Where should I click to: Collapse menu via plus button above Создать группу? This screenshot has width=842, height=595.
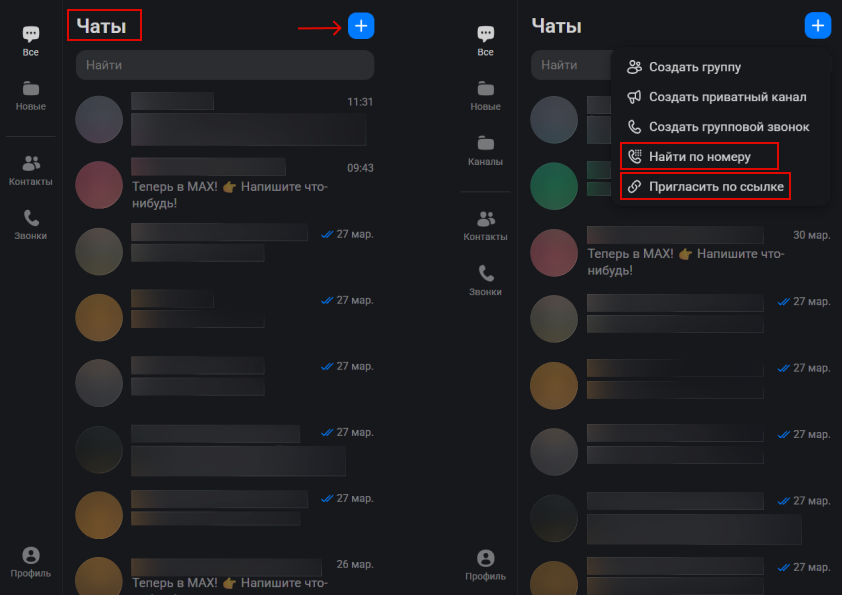pos(817,26)
